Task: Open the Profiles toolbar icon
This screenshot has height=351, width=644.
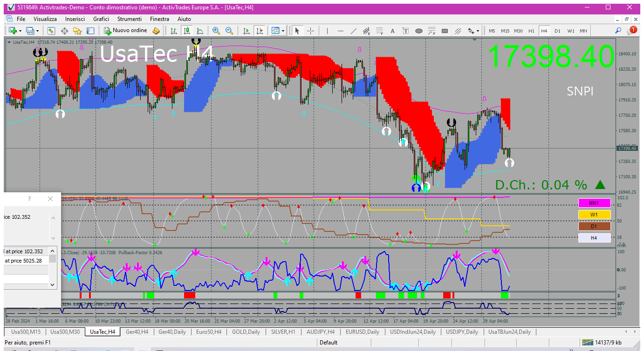Action: point(30,31)
